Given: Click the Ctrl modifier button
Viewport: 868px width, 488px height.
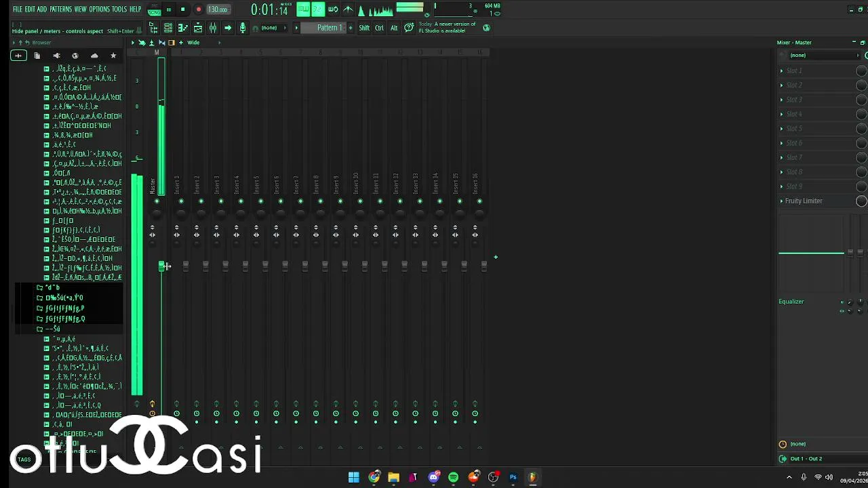Looking at the screenshot, I should click(379, 28).
